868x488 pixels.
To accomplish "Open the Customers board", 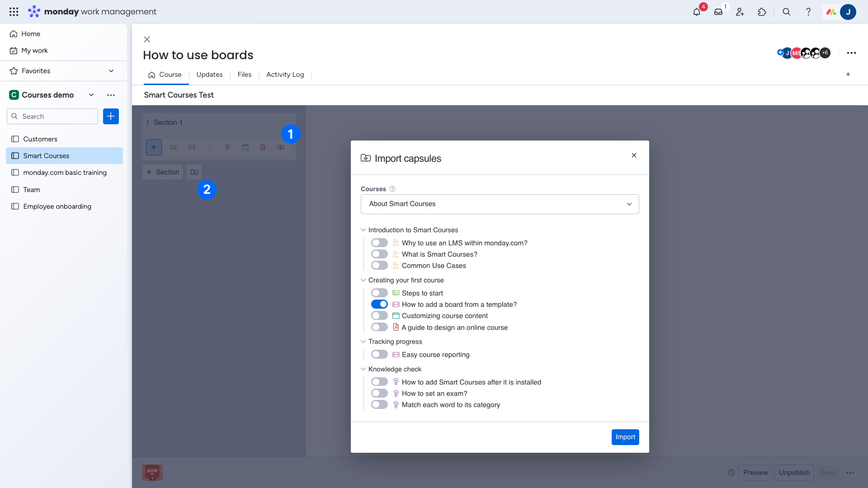I will point(64,139).
